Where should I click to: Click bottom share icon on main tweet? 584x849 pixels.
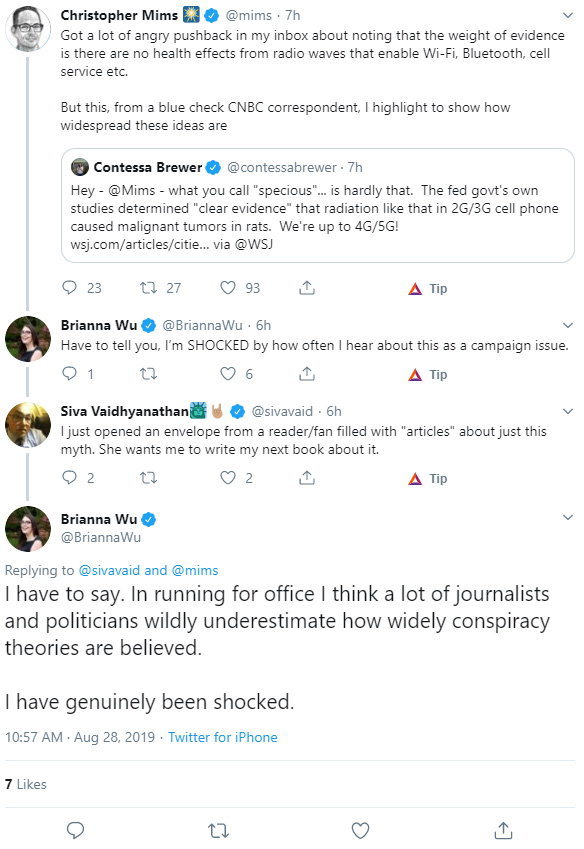click(503, 830)
